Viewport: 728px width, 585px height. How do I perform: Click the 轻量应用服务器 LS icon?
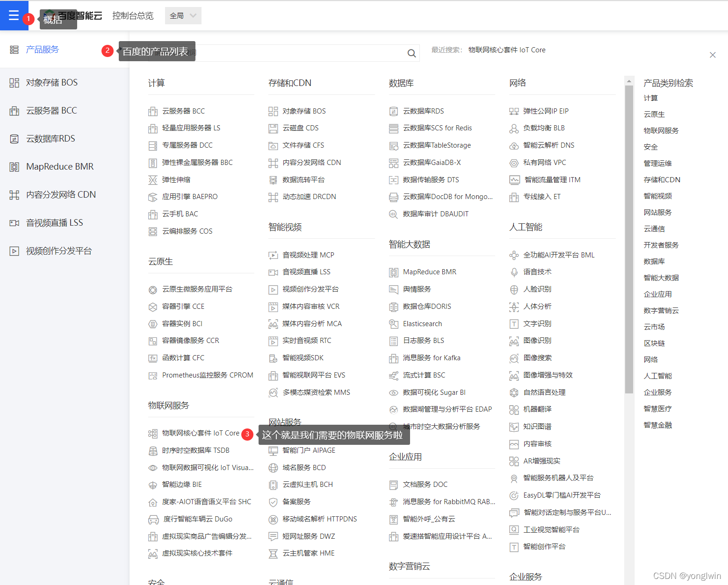[153, 128]
